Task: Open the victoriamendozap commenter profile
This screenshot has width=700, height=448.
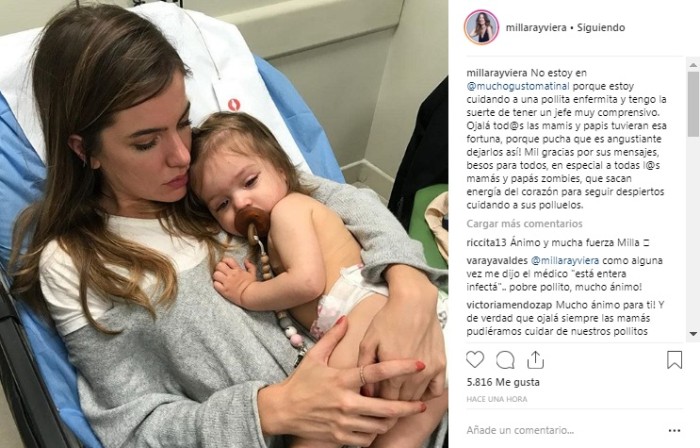Action: click(x=509, y=305)
